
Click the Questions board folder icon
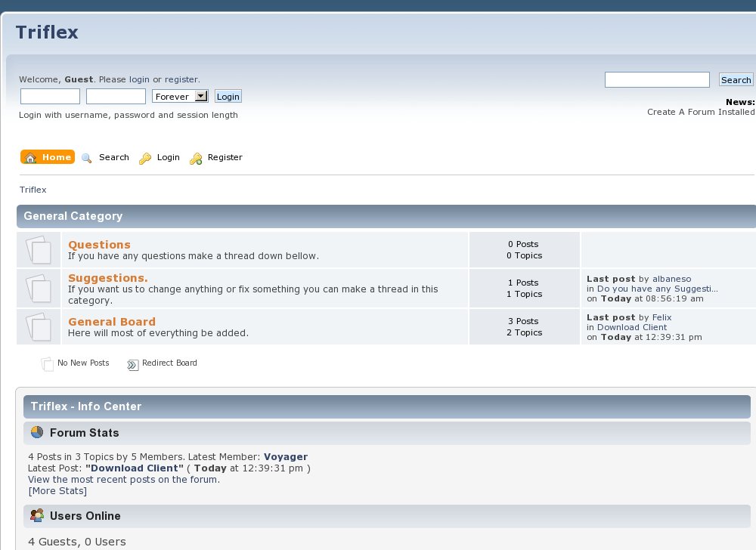[39, 249]
